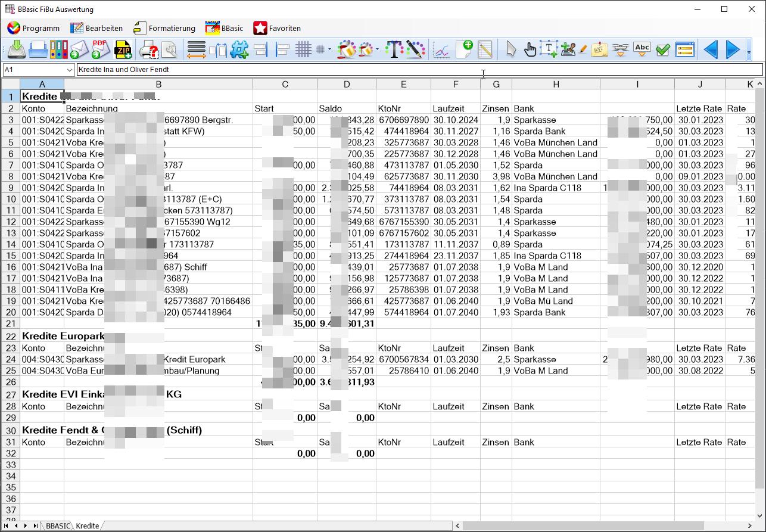Switch to the Kredite sheet tab
Image resolution: width=766 pixels, height=532 pixels.
click(88, 526)
